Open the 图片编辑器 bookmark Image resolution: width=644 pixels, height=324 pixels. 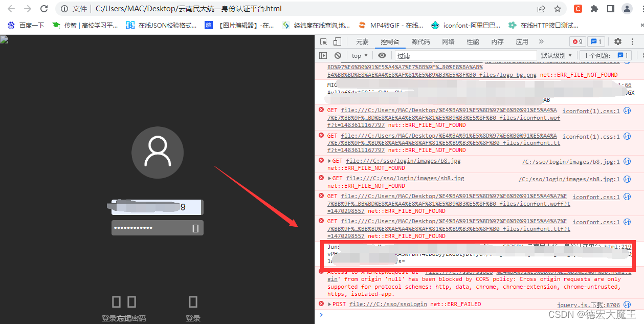click(x=240, y=25)
